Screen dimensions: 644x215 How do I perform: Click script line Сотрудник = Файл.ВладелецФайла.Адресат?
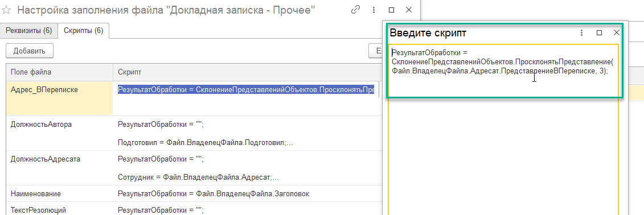198,177
